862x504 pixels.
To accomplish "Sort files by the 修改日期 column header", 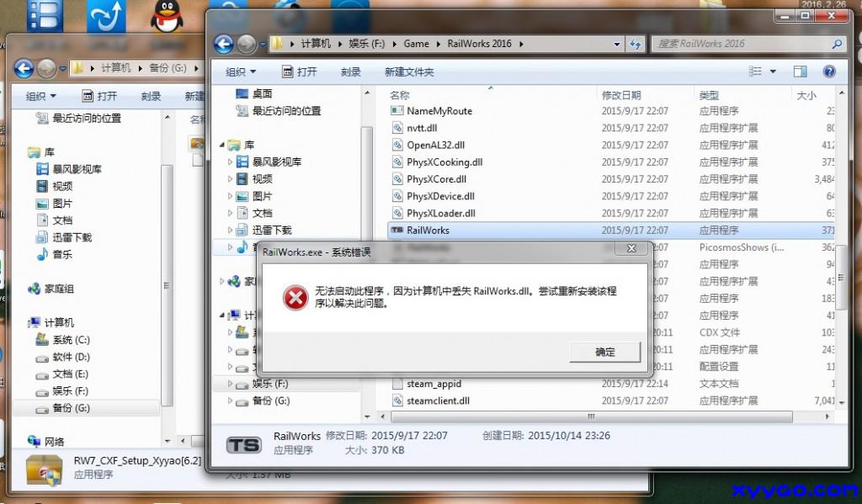I will 621,95.
